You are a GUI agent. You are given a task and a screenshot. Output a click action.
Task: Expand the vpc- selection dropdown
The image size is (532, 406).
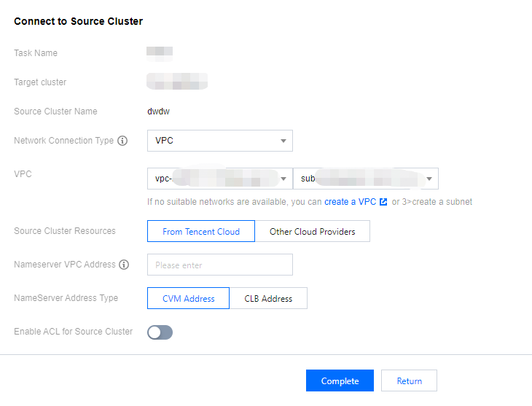(x=219, y=179)
